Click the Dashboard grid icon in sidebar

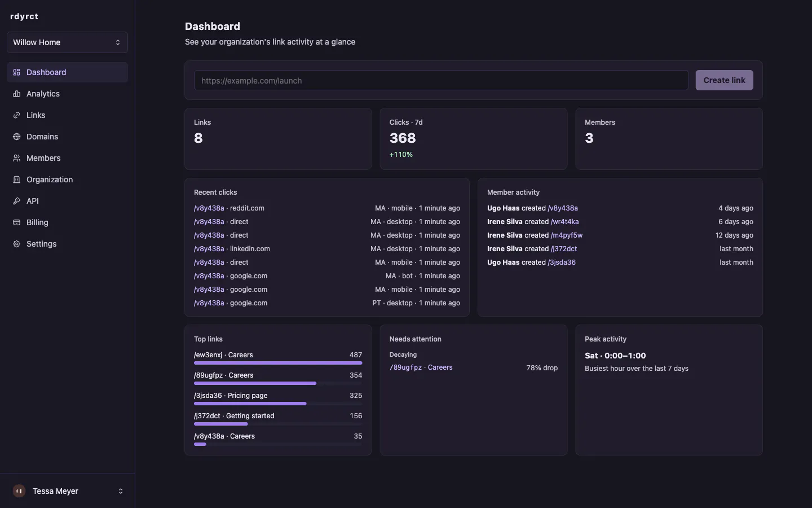pos(16,72)
